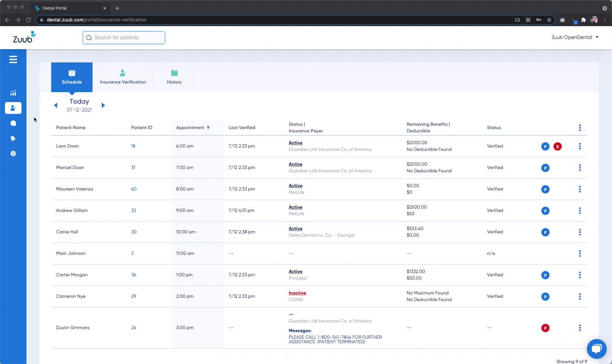Open the chat bubble sidebar icon
The height and width of the screenshot is (364, 612).
click(x=13, y=123)
